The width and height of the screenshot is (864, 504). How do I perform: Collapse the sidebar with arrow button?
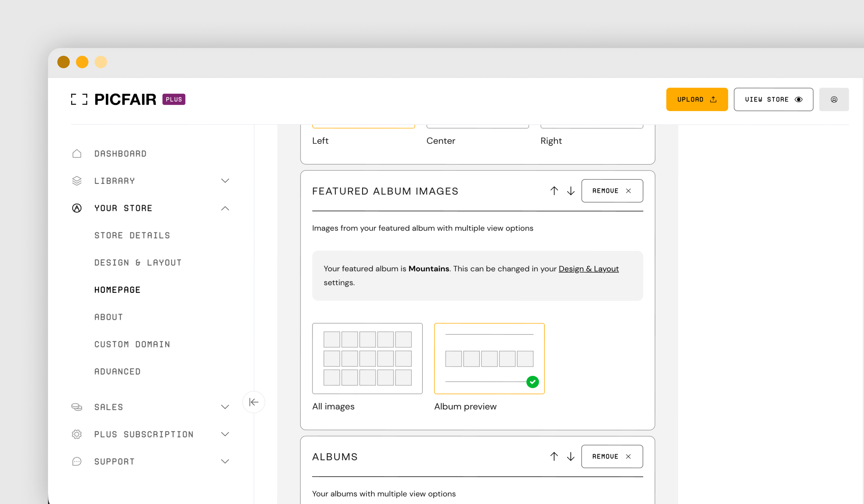(254, 402)
